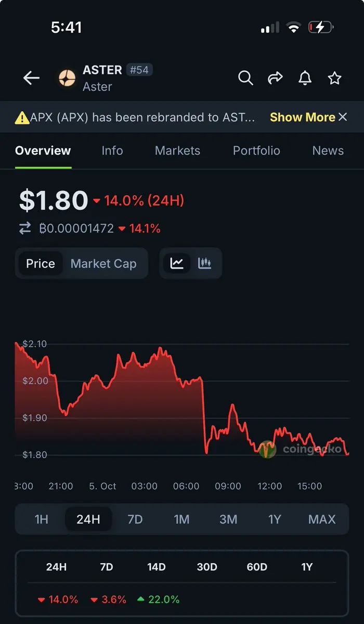Switch to the News tab

click(328, 151)
